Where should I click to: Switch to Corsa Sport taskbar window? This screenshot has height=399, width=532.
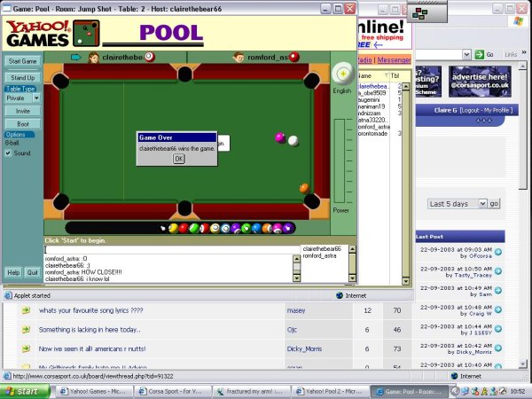pos(173,392)
